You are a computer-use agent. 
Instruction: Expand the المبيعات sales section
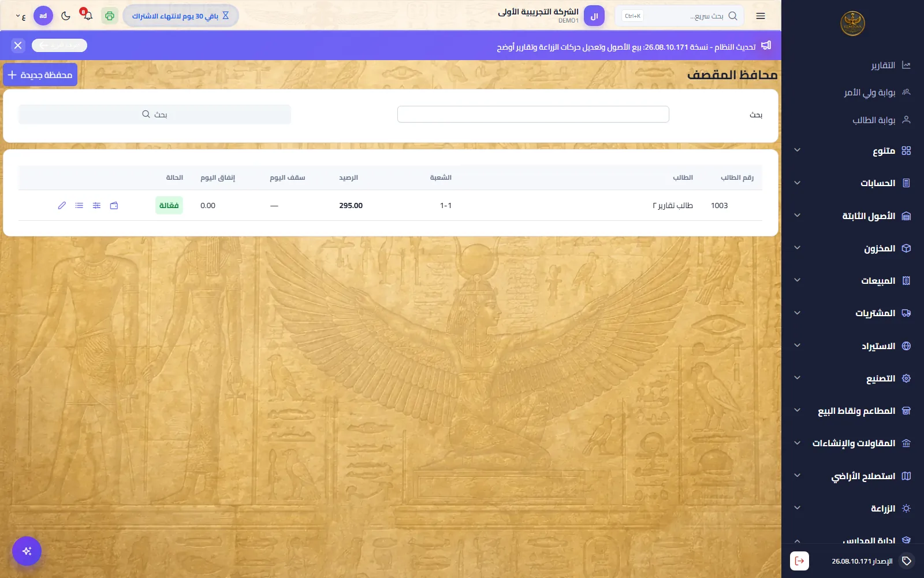852,280
